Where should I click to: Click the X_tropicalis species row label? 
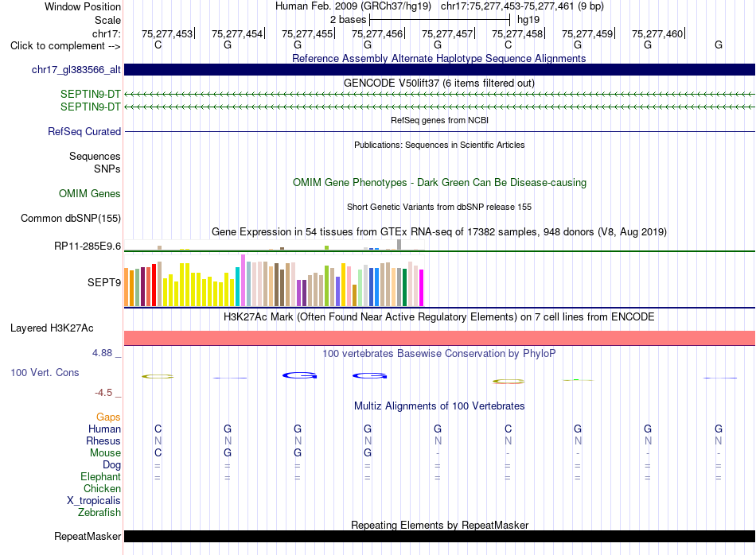(94, 501)
